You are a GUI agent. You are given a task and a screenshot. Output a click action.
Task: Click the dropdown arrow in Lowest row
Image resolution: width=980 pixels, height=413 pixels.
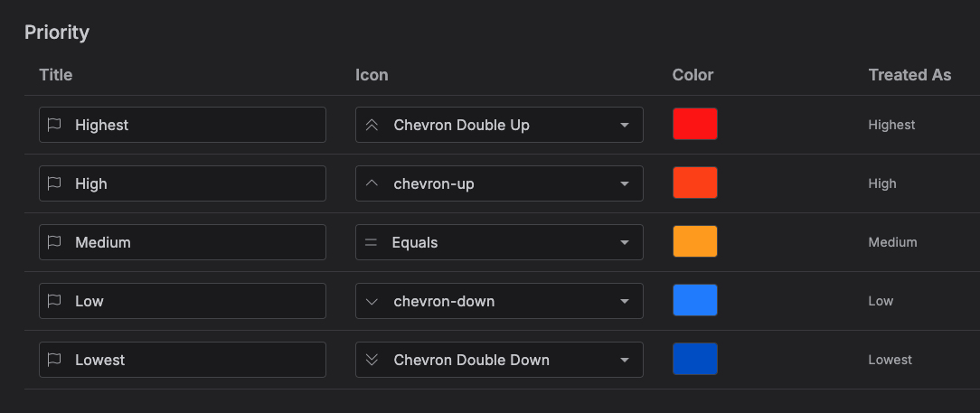pyautogui.click(x=625, y=360)
